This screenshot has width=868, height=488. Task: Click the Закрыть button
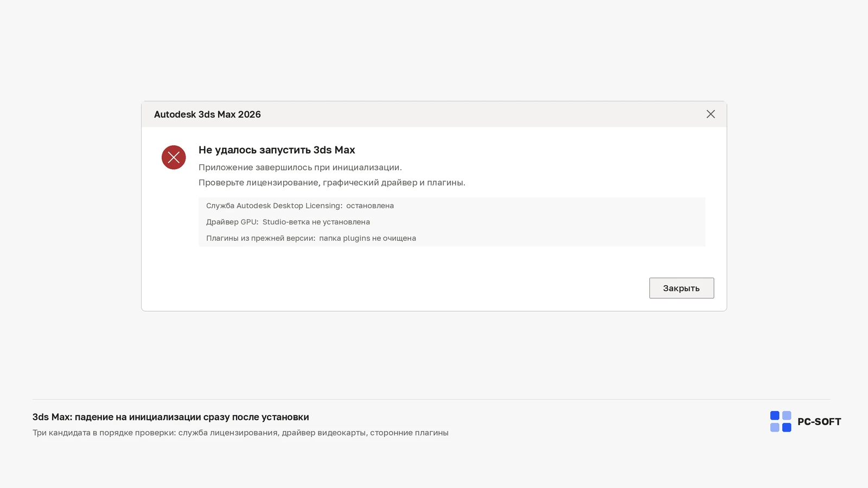pyautogui.click(x=681, y=288)
